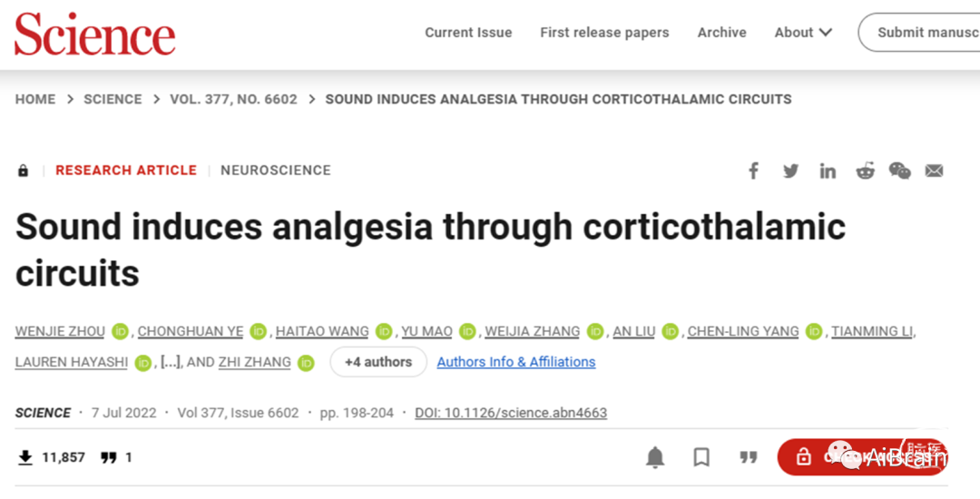Click the Submit manuscript button
The height and width of the screenshot is (499, 980).
(x=918, y=33)
